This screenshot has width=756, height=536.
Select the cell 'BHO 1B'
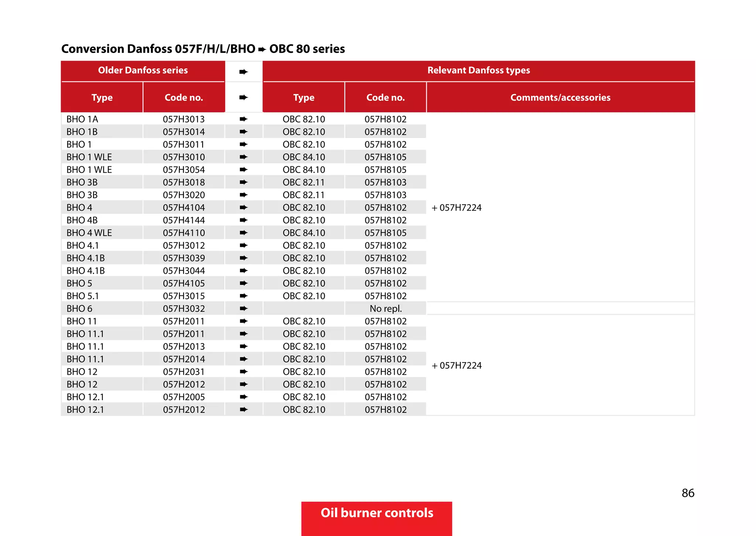point(82,132)
